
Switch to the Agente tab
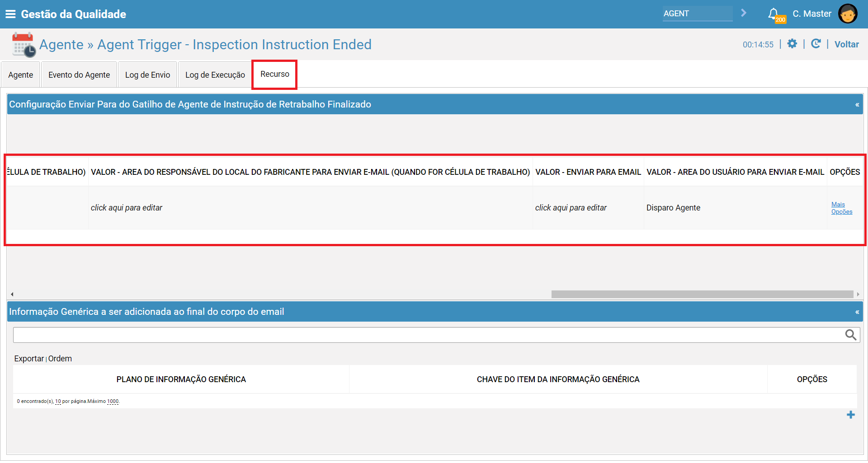[x=21, y=75]
